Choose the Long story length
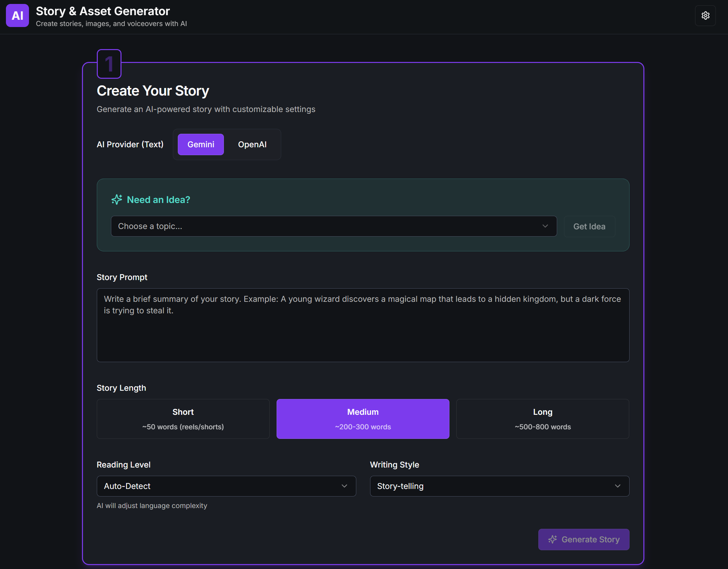 coord(542,418)
